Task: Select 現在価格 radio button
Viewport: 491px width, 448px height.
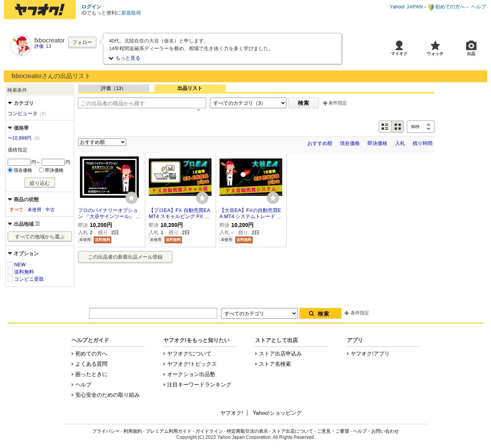Action: coord(10,170)
